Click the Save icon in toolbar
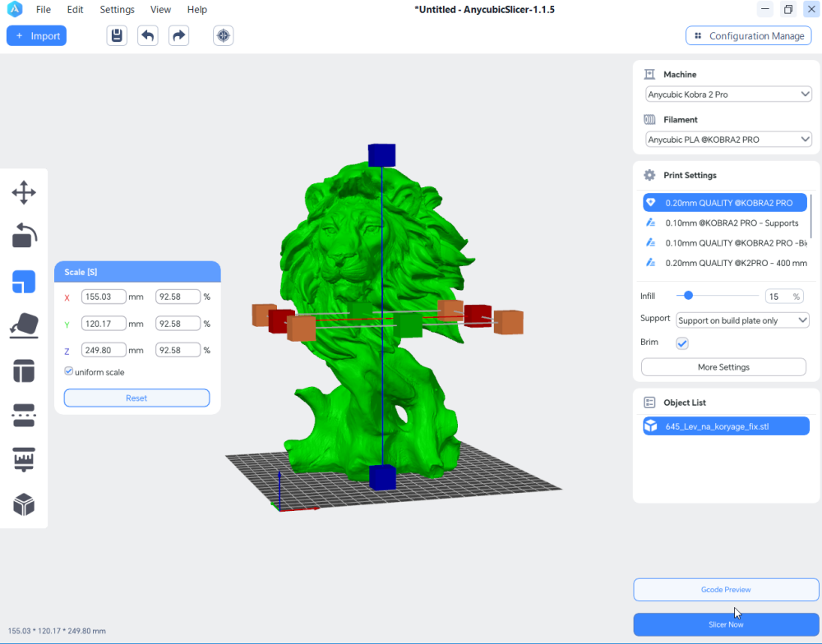The width and height of the screenshot is (822, 644). pos(117,35)
